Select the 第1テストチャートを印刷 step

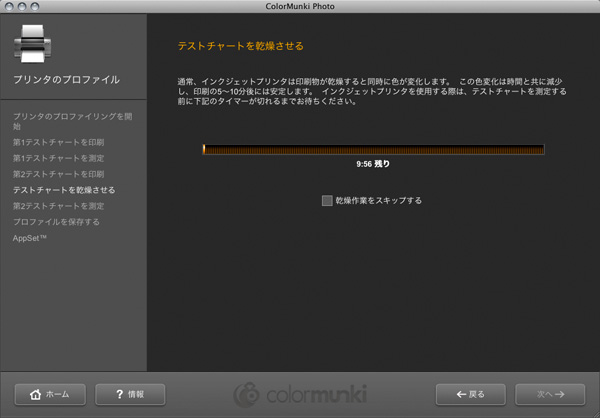[x=58, y=142]
